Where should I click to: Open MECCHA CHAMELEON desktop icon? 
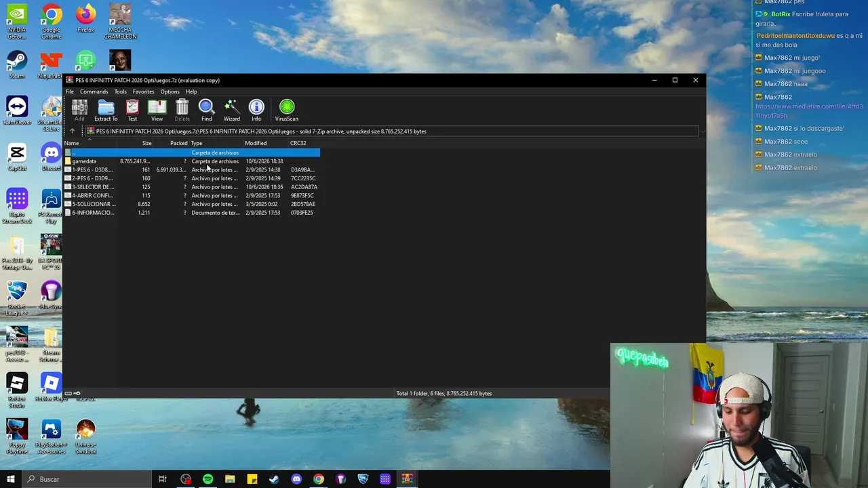pos(120,22)
